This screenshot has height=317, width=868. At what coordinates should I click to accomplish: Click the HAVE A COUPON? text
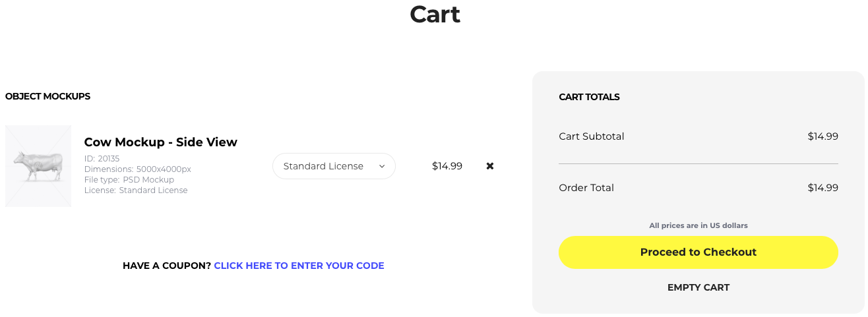coord(167,266)
